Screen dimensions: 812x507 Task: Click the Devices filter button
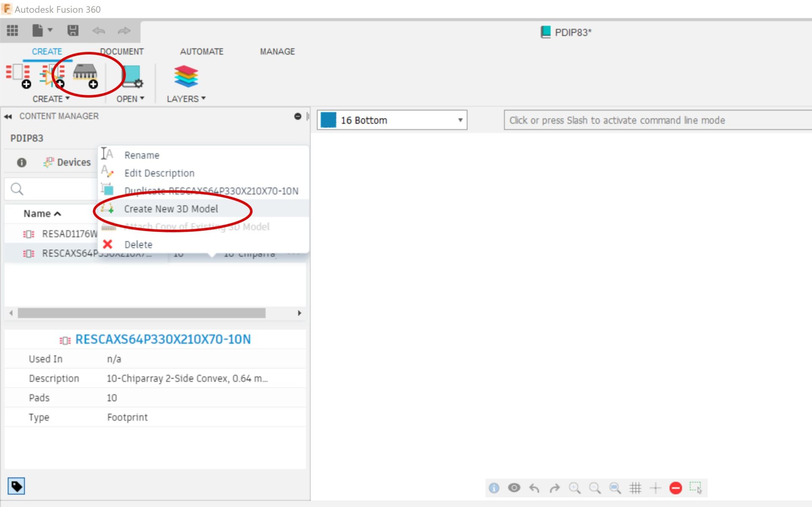[x=67, y=162]
